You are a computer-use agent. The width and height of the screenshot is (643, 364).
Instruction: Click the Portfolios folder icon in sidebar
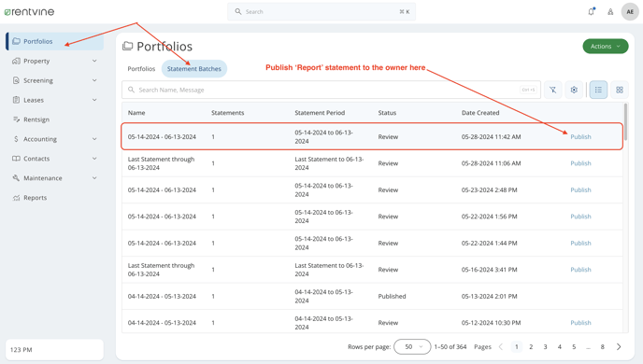[16, 41]
